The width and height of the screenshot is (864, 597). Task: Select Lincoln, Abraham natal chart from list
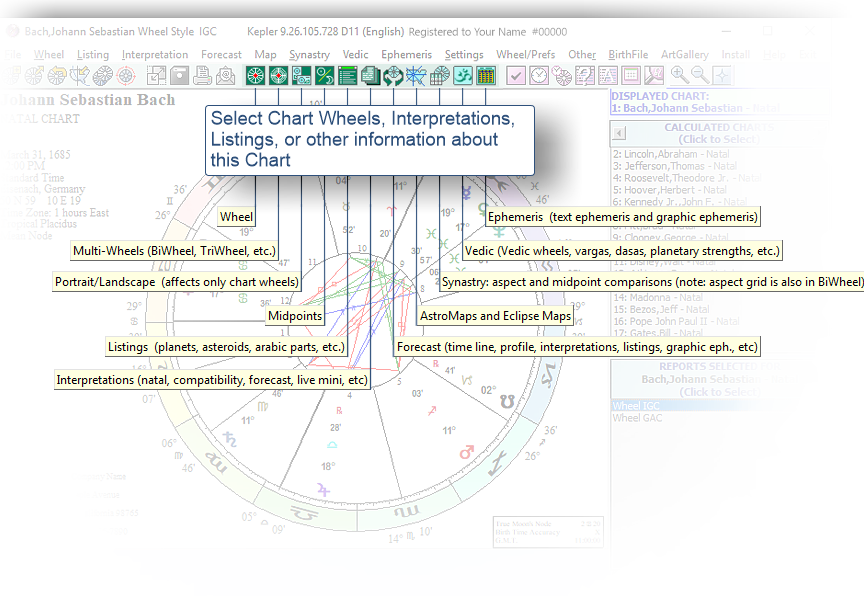672,154
